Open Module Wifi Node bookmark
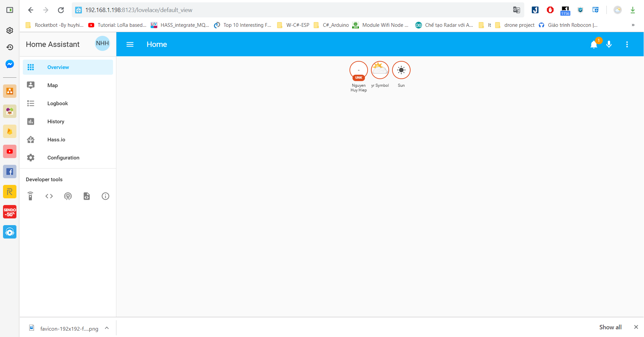The height and width of the screenshot is (337, 644). click(381, 25)
